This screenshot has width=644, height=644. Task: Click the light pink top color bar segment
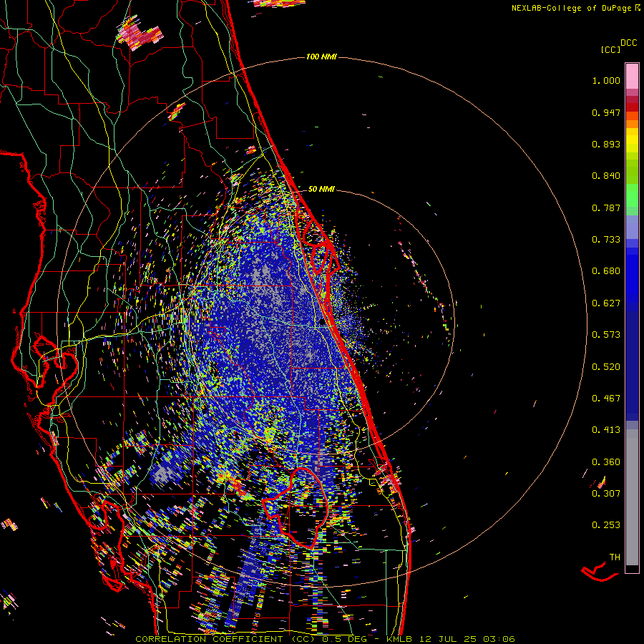pyautogui.click(x=632, y=77)
